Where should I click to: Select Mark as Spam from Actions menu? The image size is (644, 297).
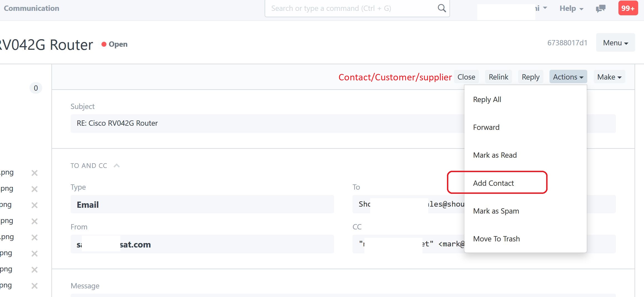point(496,211)
